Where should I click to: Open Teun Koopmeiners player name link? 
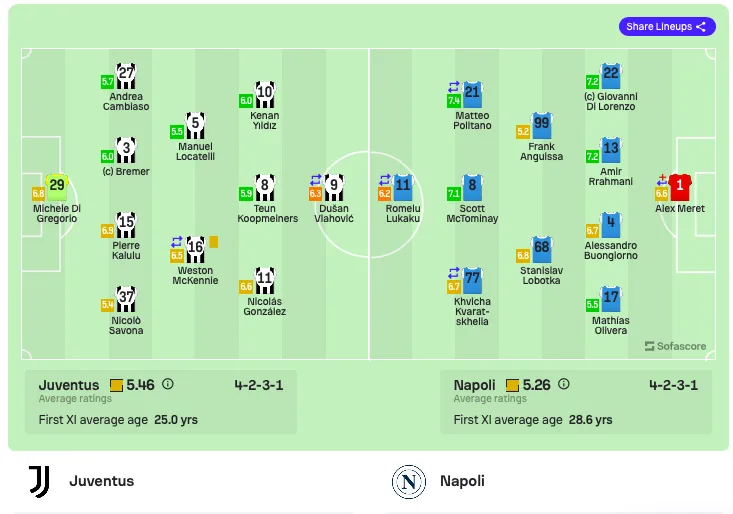click(x=267, y=214)
